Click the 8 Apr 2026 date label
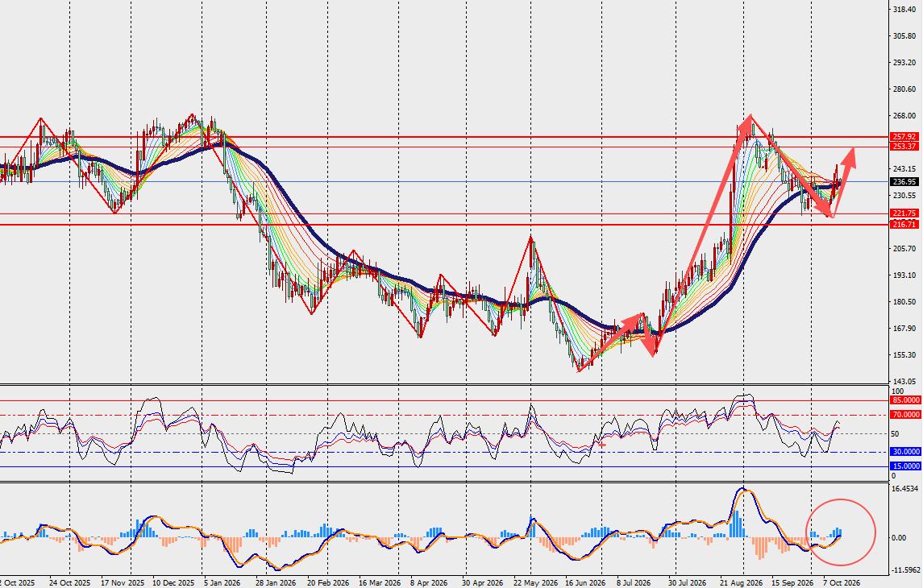Screen dimensions: 923x588 [x=430, y=582]
